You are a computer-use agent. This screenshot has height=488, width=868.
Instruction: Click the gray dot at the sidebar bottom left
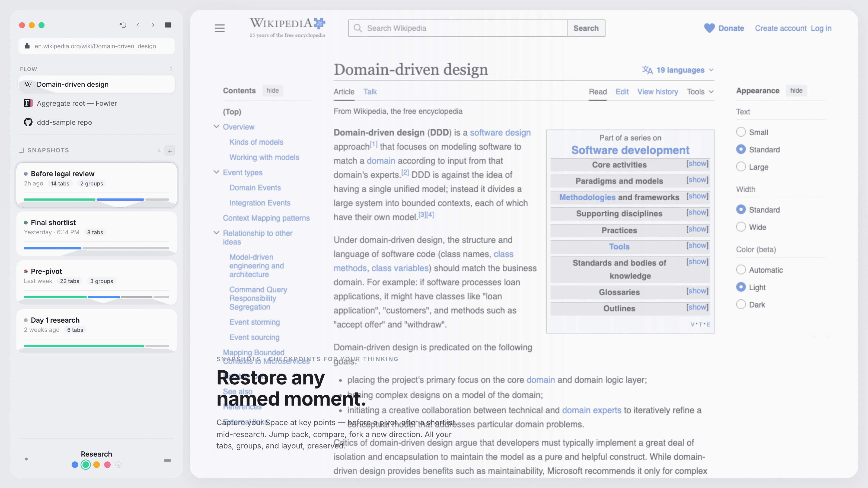pyautogui.click(x=26, y=459)
